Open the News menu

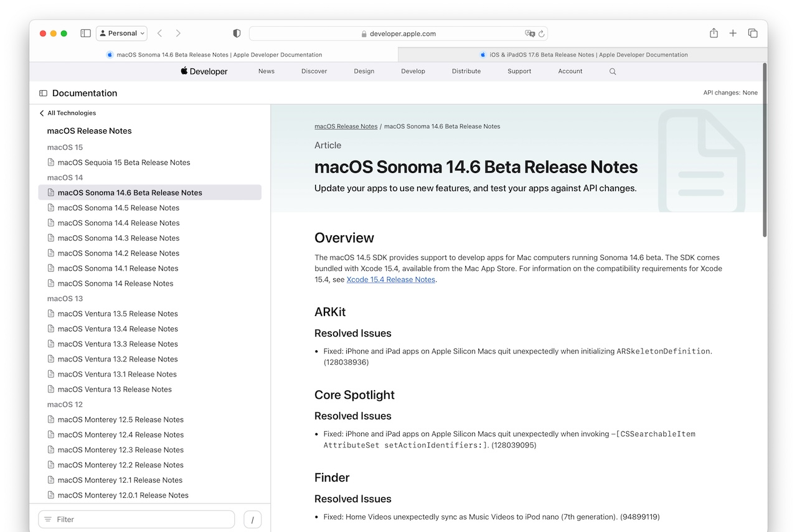(266, 72)
